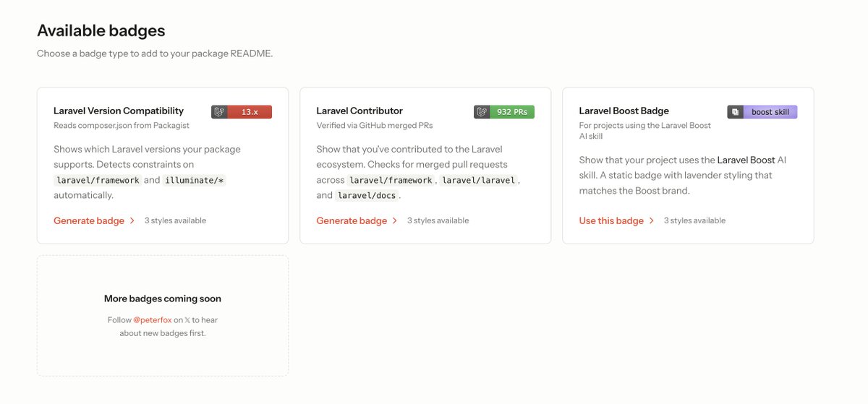
Task: Click the red 13.x badge label
Action: (250, 112)
